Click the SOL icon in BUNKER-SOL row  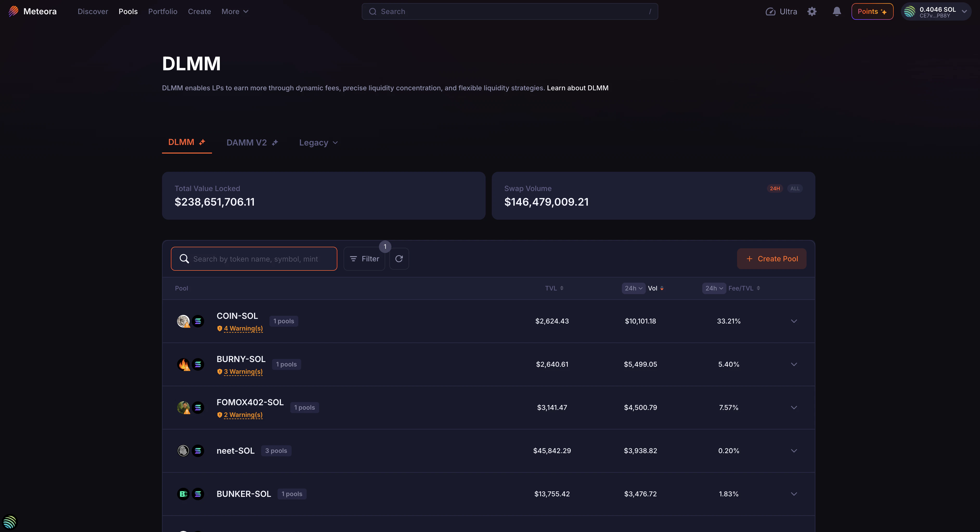(x=198, y=494)
